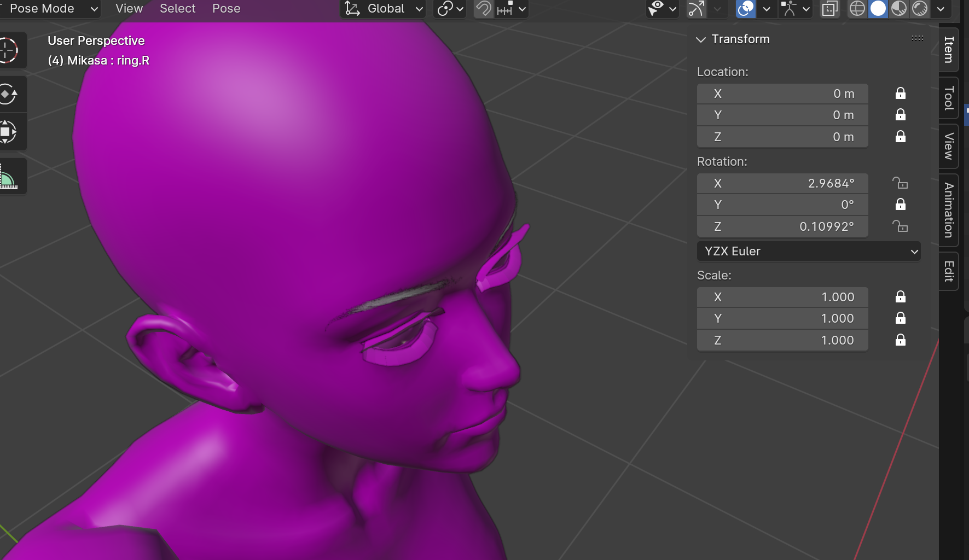Viewport: 969px width, 560px height.
Task: Toggle X-Ray display mode
Action: click(829, 9)
